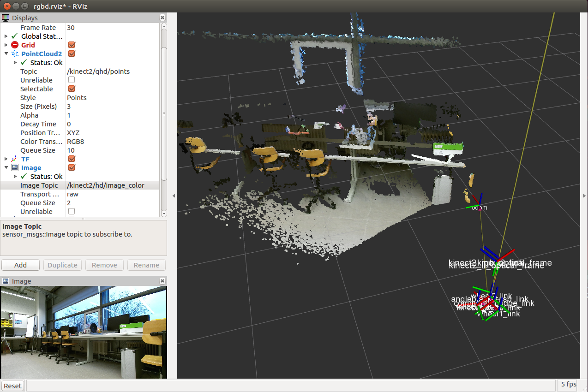Viewport: 588px width, 392px height.
Task: Expand the TF display tree item
Action: pyautogui.click(x=6, y=159)
